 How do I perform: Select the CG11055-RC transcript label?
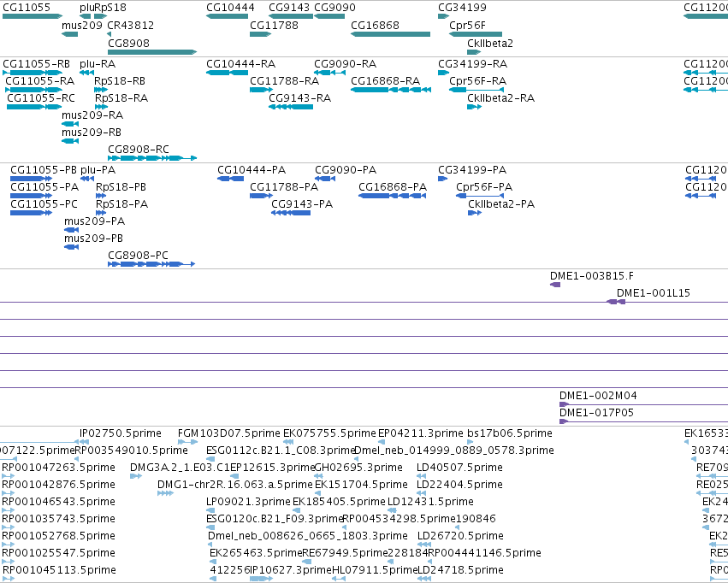(x=41, y=97)
